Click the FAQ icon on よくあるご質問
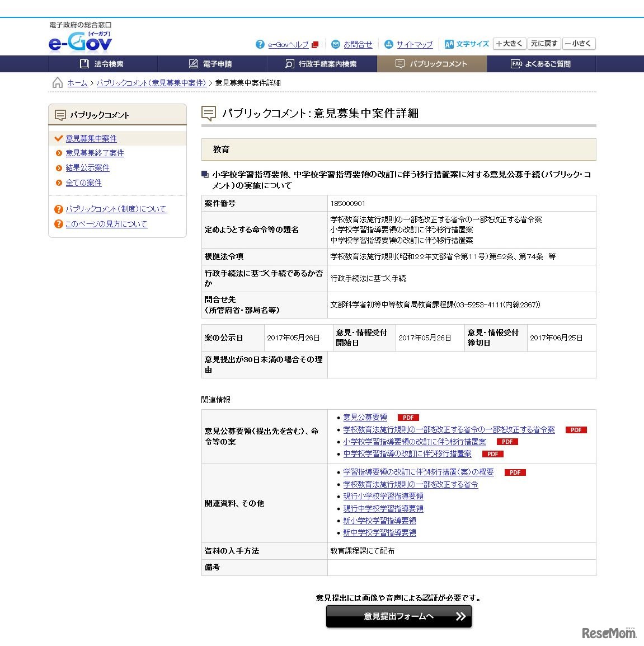 point(518,64)
